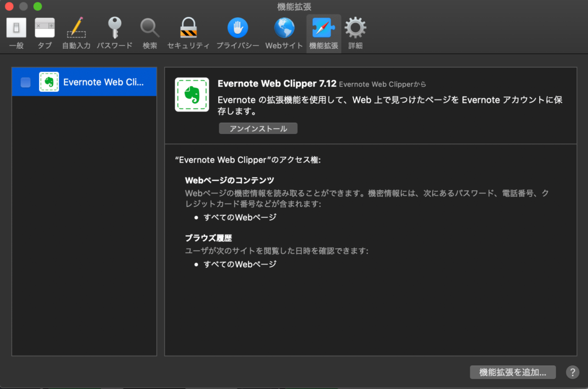
Task: Click the 機能拡張 window title text
Action: click(294, 7)
